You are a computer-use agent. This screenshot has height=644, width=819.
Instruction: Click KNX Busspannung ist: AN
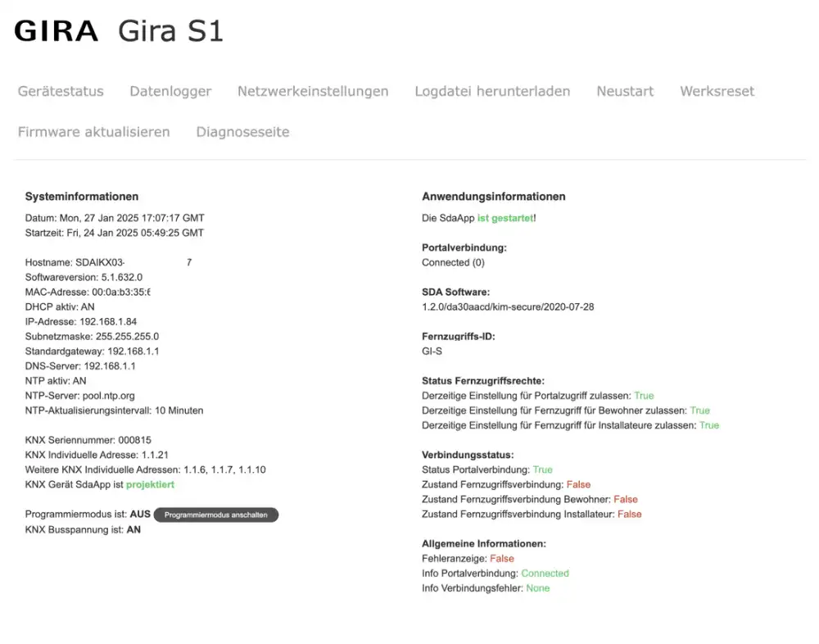point(83,530)
